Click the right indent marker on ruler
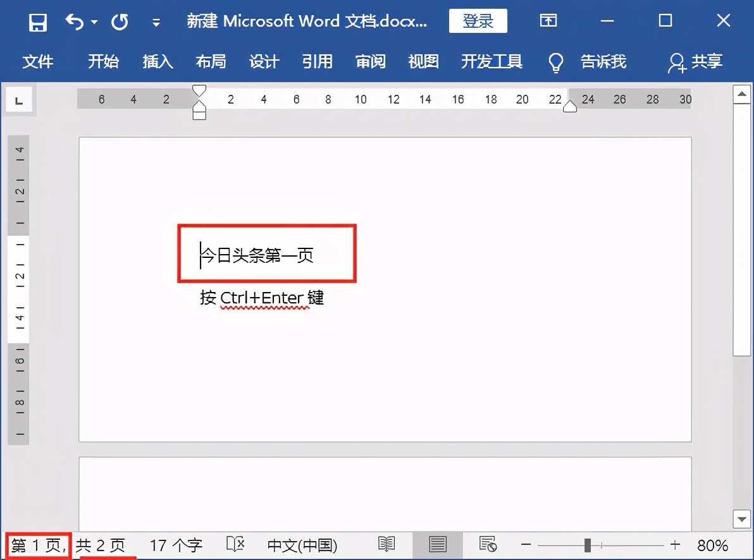 pyautogui.click(x=570, y=106)
